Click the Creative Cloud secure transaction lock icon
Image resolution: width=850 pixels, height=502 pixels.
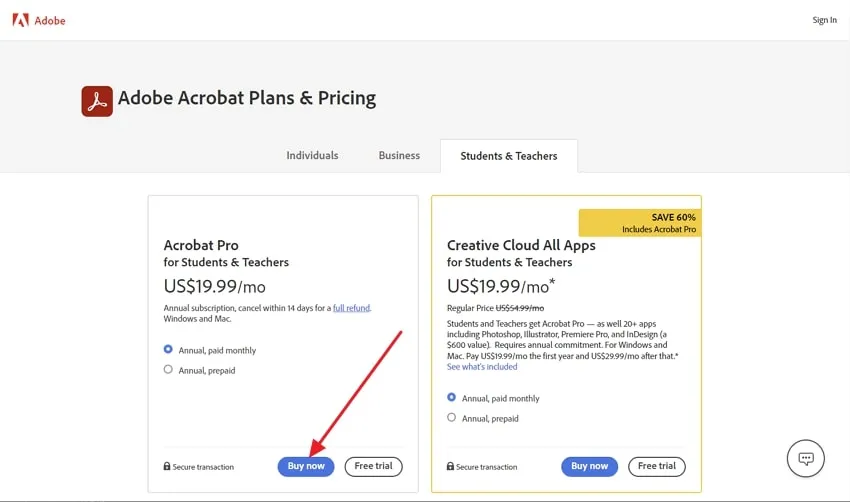click(451, 467)
